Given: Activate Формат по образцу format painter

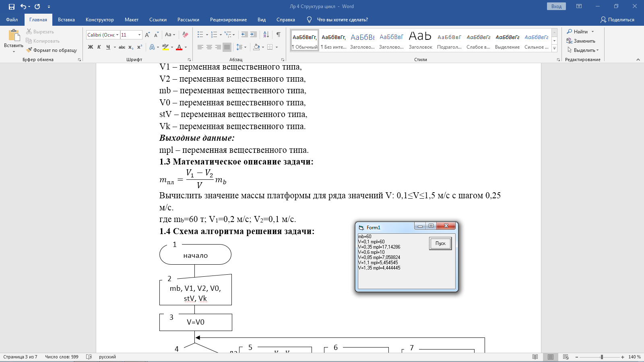Looking at the screenshot, I should [52, 50].
